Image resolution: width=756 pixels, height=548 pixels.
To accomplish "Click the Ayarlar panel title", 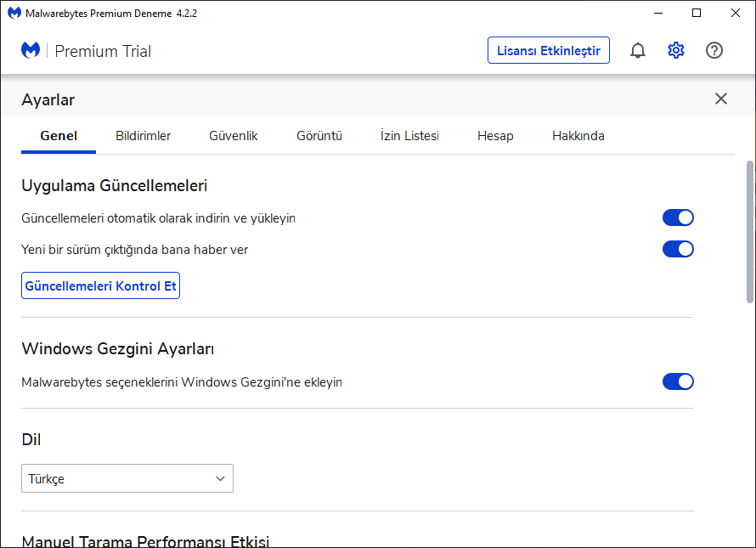I will point(48,100).
